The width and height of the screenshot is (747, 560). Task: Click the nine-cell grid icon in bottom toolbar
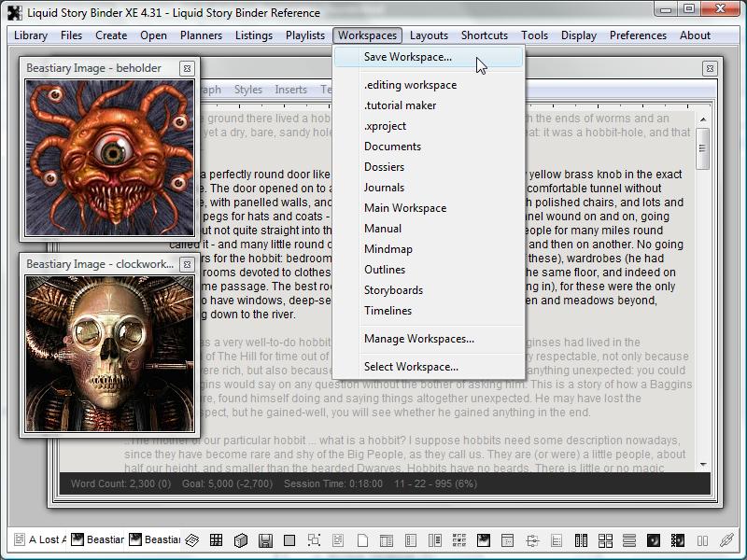coord(217,539)
